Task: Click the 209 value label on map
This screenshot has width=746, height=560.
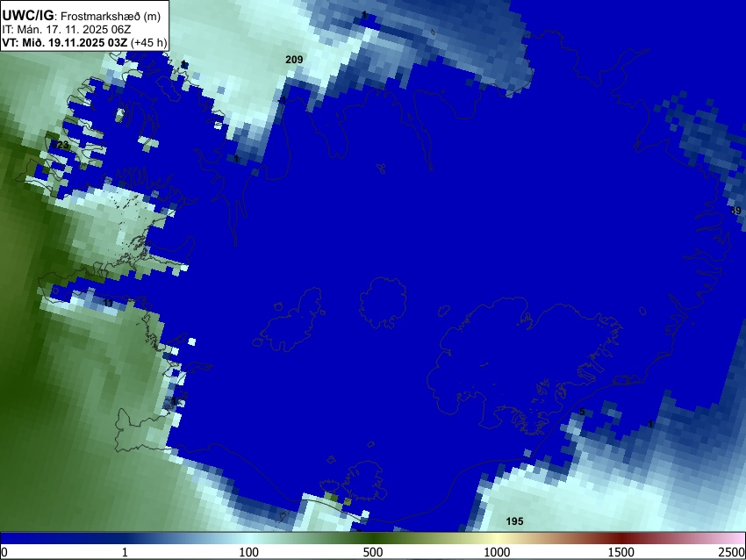Action: coord(294,60)
